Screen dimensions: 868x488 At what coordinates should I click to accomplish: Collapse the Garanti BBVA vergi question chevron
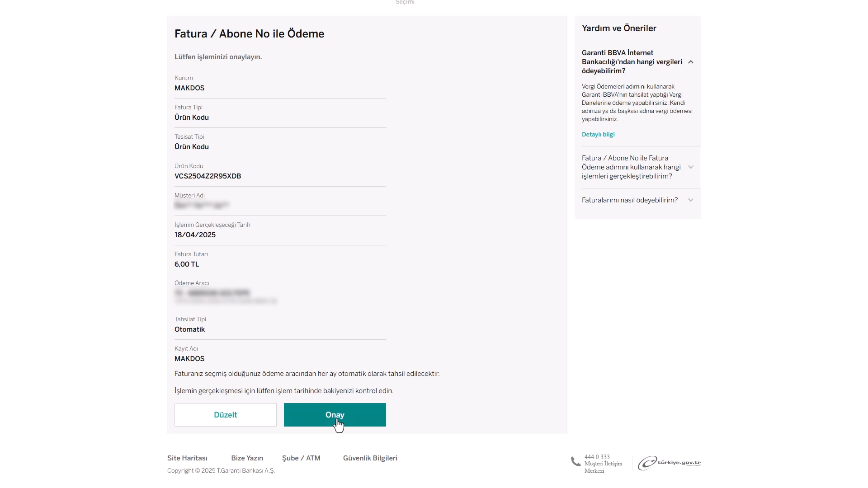coord(691,62)
